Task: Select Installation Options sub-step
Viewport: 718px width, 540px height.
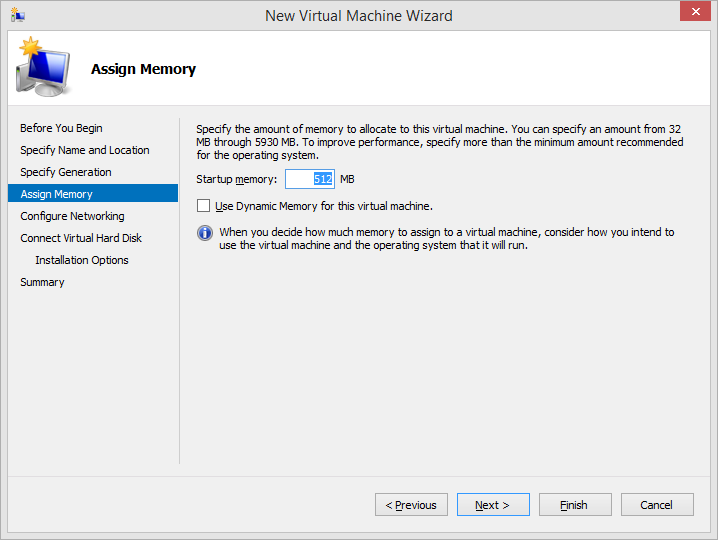Action: [82, 260]
